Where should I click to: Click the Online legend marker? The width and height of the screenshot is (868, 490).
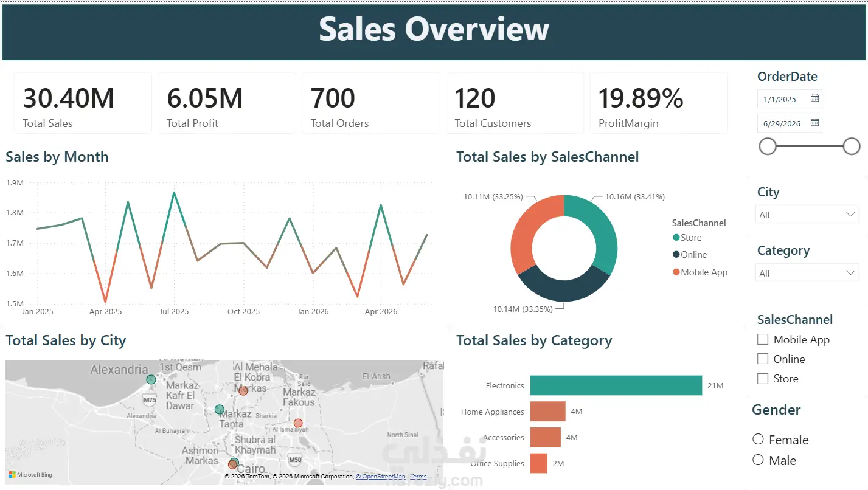676,255
